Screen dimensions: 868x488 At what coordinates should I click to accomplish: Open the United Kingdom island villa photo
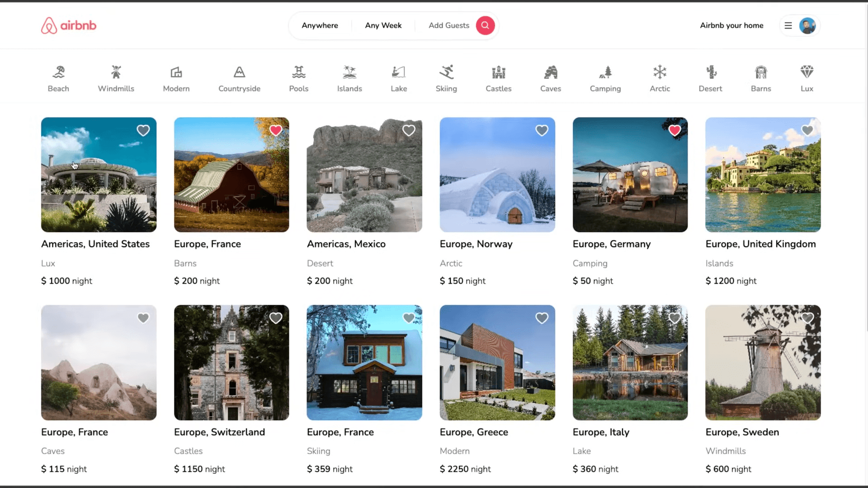click(x=763, y=175)
